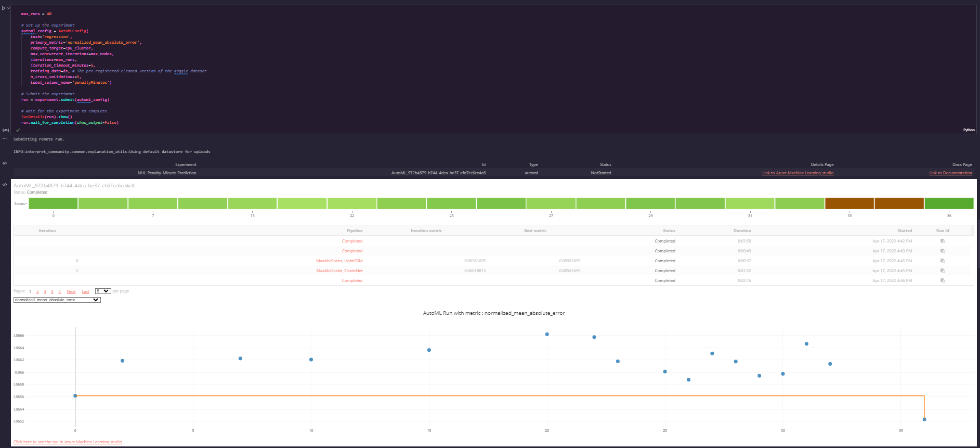Select the chart point at iteration 0
The image size is (980, 448).
(x=75, y=396)
